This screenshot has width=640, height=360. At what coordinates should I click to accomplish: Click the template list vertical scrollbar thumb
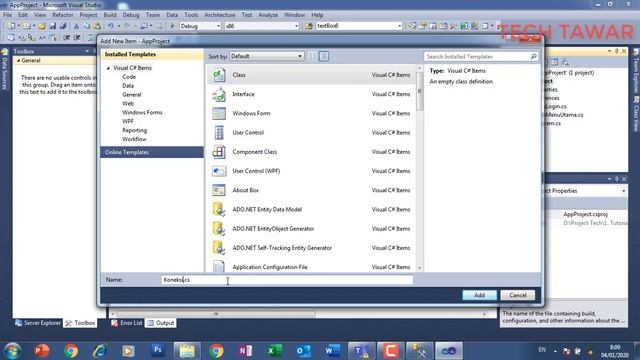click(419, 92)
